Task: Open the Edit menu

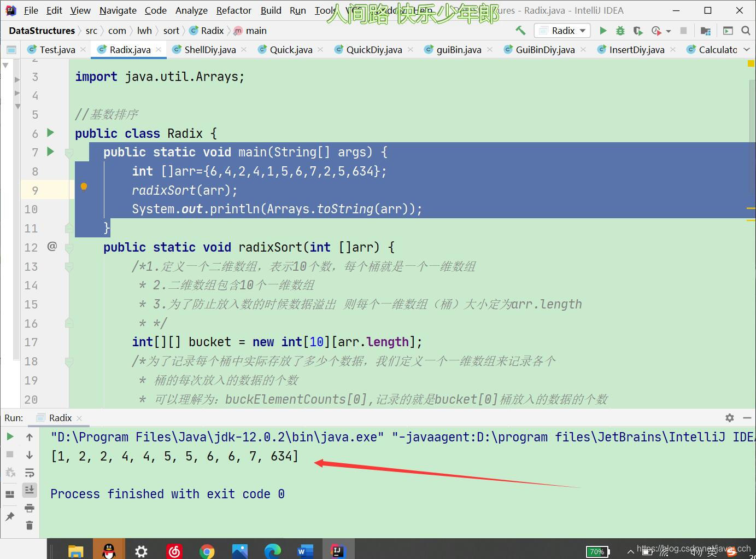Action: pos(54,10)
